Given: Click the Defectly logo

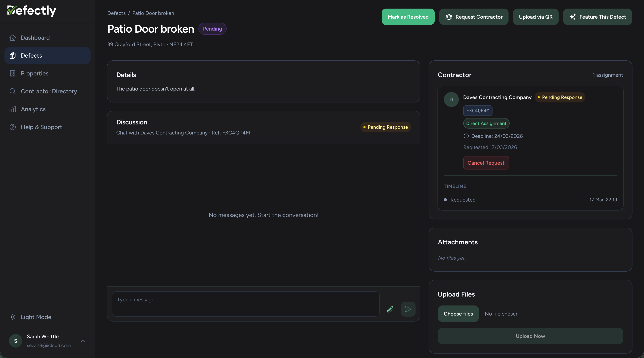Looking at the screenshot, I should point(31,11).
